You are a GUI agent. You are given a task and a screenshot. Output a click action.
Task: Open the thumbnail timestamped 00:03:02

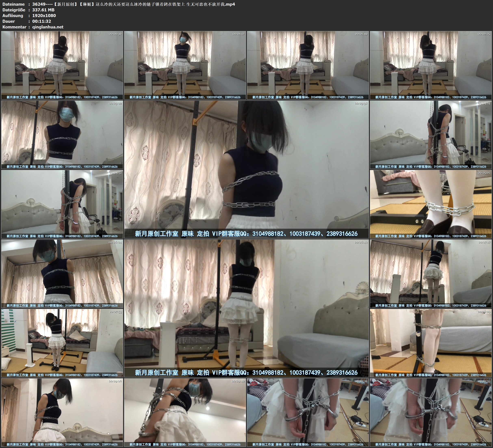coord(62,135)
